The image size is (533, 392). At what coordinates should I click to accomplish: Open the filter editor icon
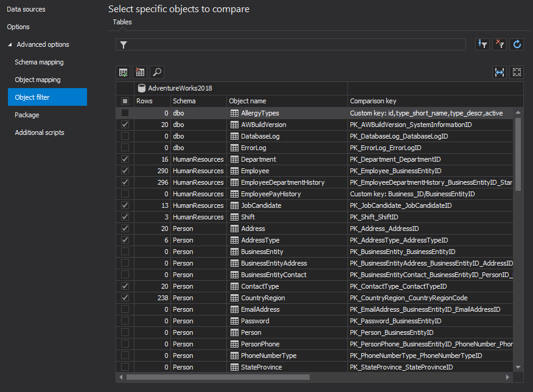point(483,44)
